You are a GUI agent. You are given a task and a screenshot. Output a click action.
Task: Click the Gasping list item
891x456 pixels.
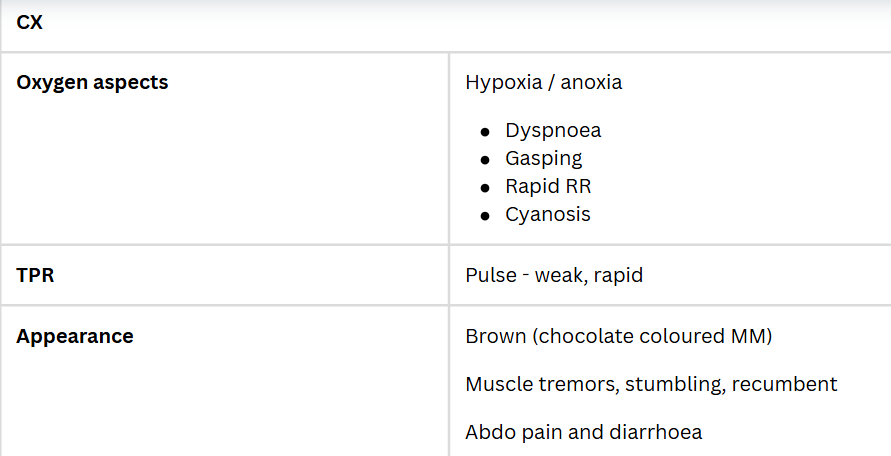[543, 158]
